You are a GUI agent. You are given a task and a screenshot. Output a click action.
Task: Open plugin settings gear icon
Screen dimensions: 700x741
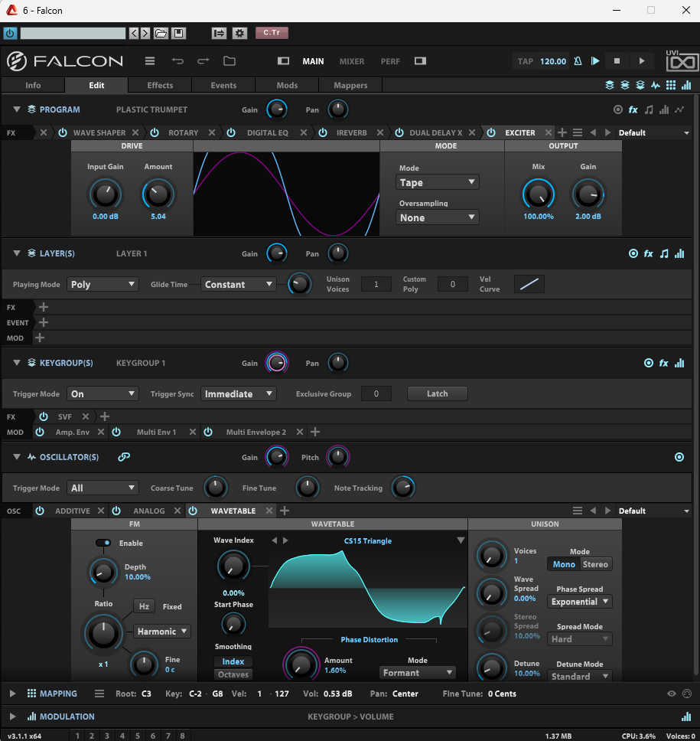(x=240, y=33)
